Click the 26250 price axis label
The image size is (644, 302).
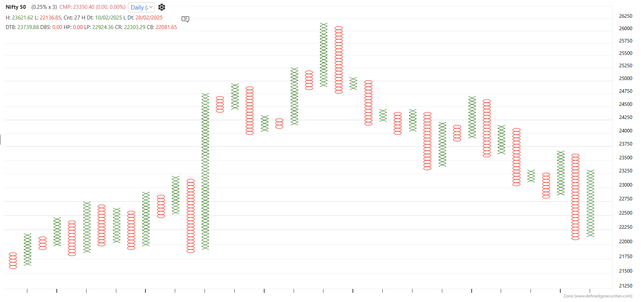click(x=626, y=16)
